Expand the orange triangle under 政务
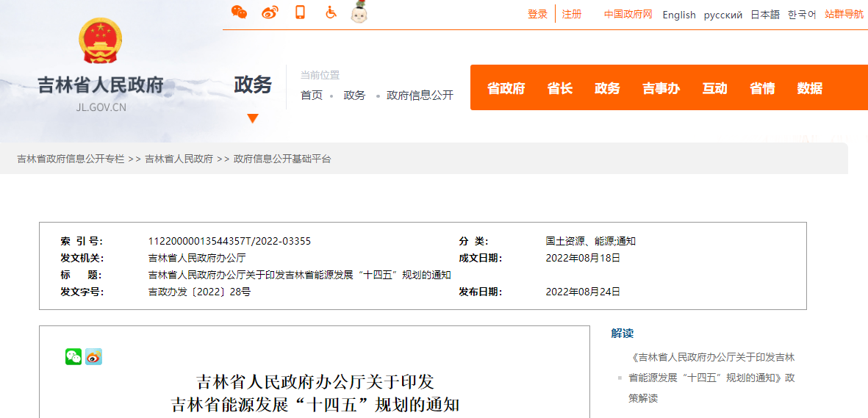 pyautogui.click(x=253, y=118)
